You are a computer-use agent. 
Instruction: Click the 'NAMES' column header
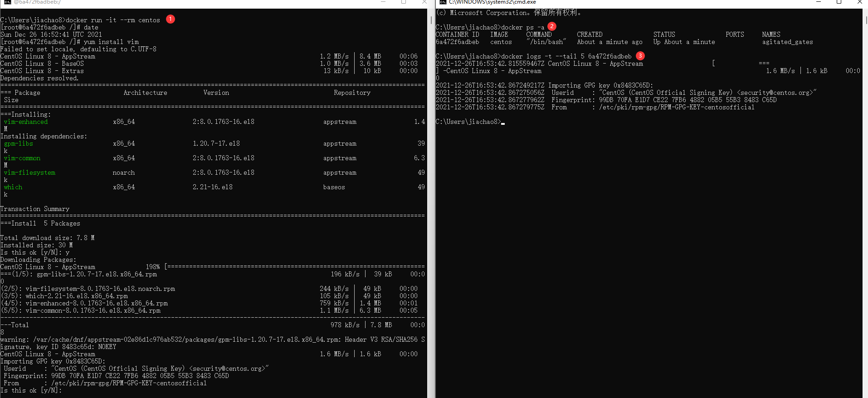tap(771, 34)
